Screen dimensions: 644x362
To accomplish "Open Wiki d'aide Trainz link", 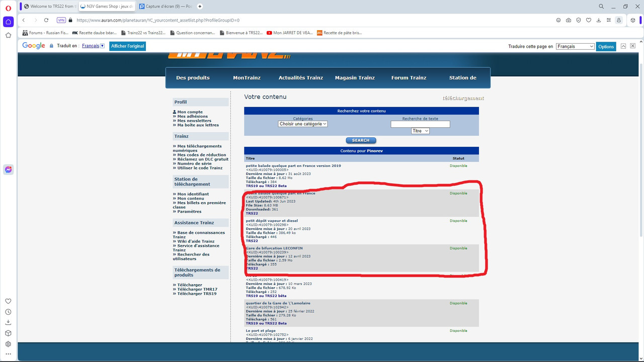I will (x=196, y=241).
